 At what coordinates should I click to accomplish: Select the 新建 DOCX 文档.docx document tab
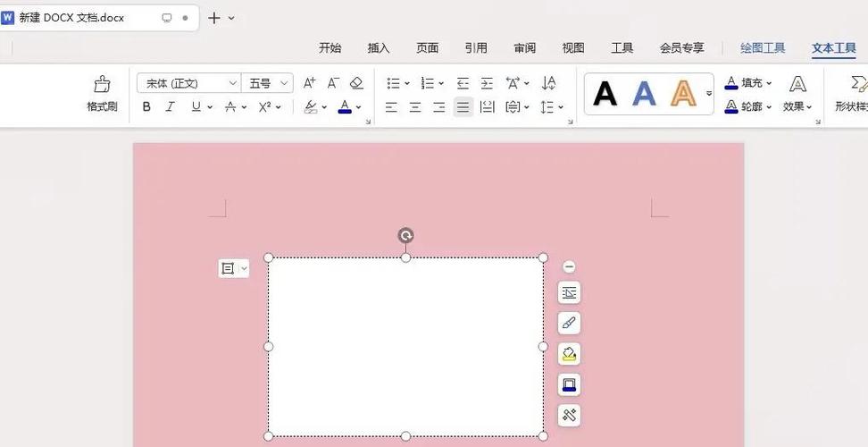98,18
